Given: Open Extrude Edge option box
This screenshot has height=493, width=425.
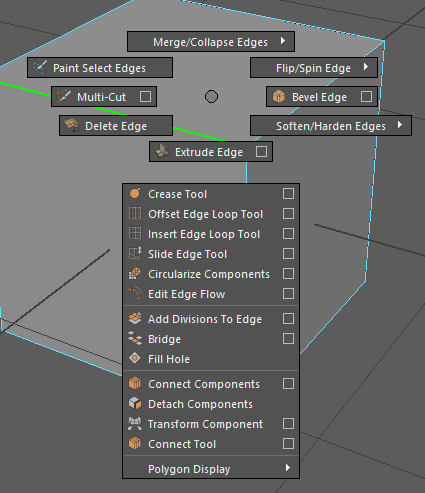Looking at the screenshot, I should [x=261, y=152].
